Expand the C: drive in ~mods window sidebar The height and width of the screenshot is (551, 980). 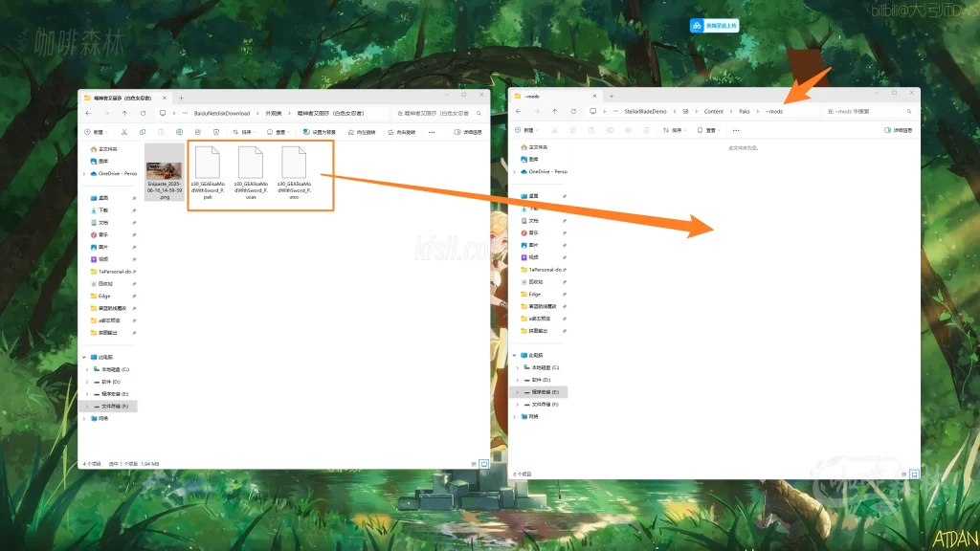(x=517, y=367)
